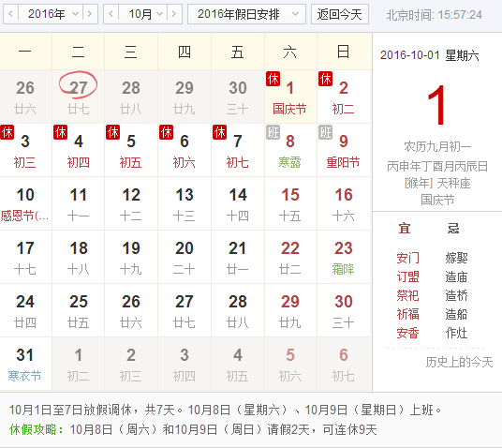This screenshot has width=502, height=448.
Task: Expand the 2016年假日安排 holiday dropdown
Action: pos(246,14)
